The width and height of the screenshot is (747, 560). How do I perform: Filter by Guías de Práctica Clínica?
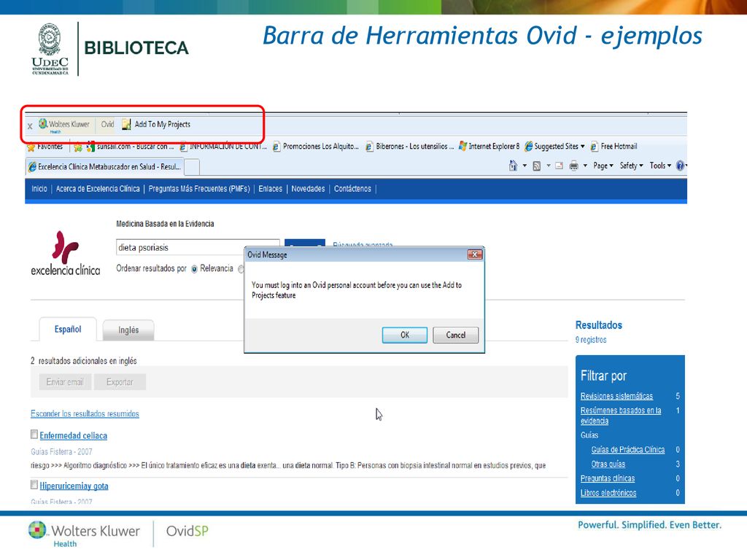tap(628, 449)
